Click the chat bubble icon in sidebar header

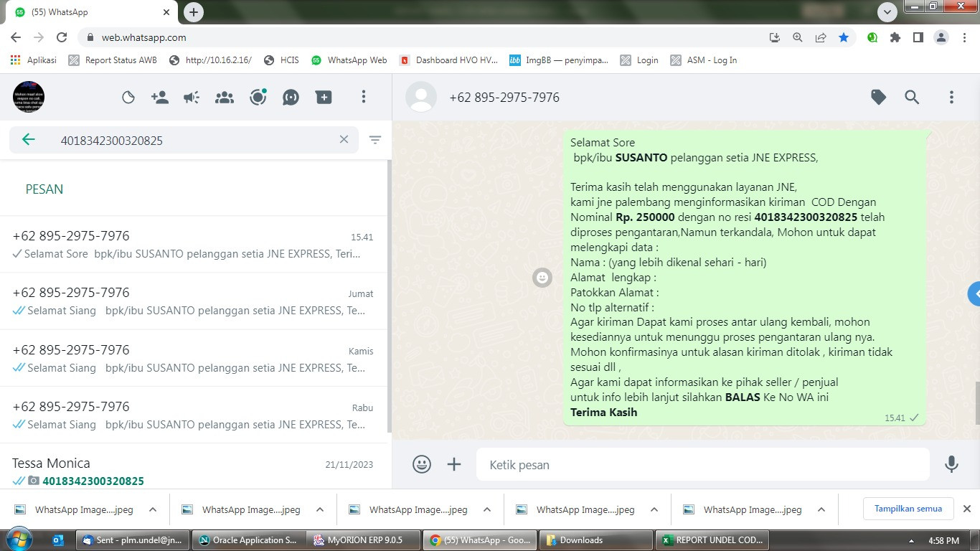click(291, 98)
